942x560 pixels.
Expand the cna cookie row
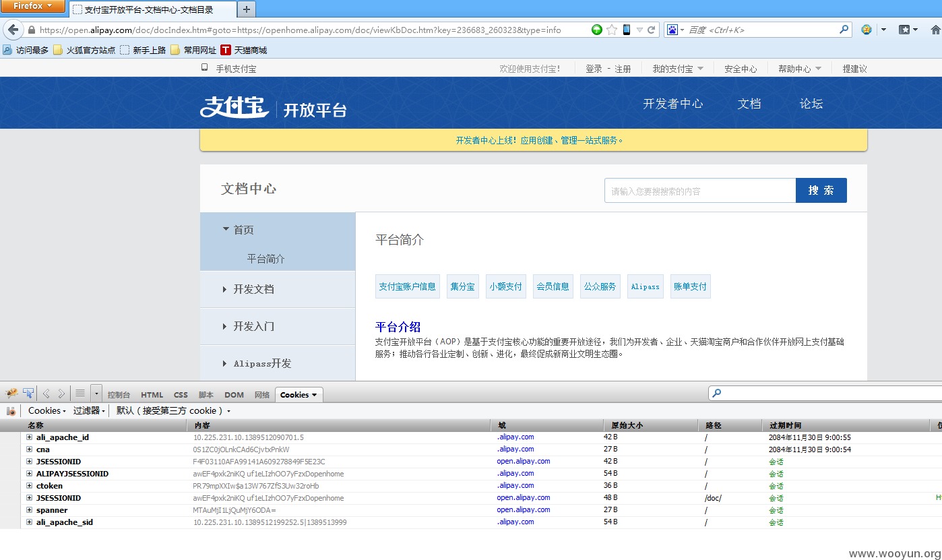pos(29,449)
